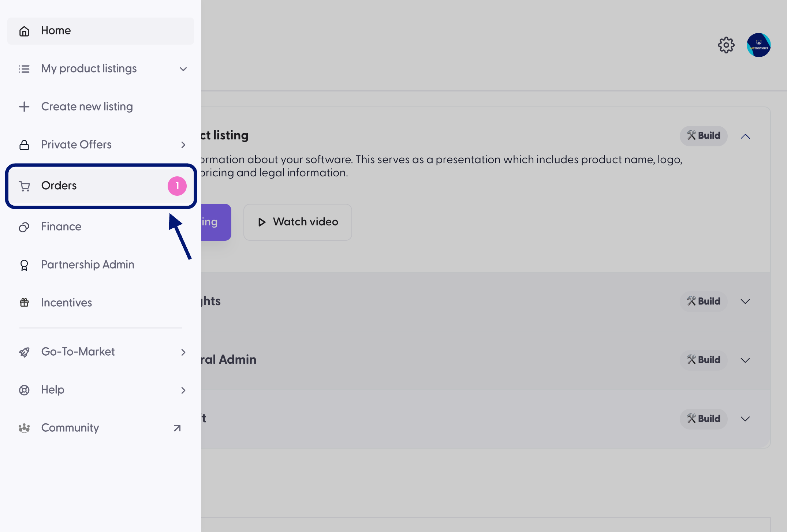
Task: Click the pink Orders notification badge
Action: click(177, 186)
